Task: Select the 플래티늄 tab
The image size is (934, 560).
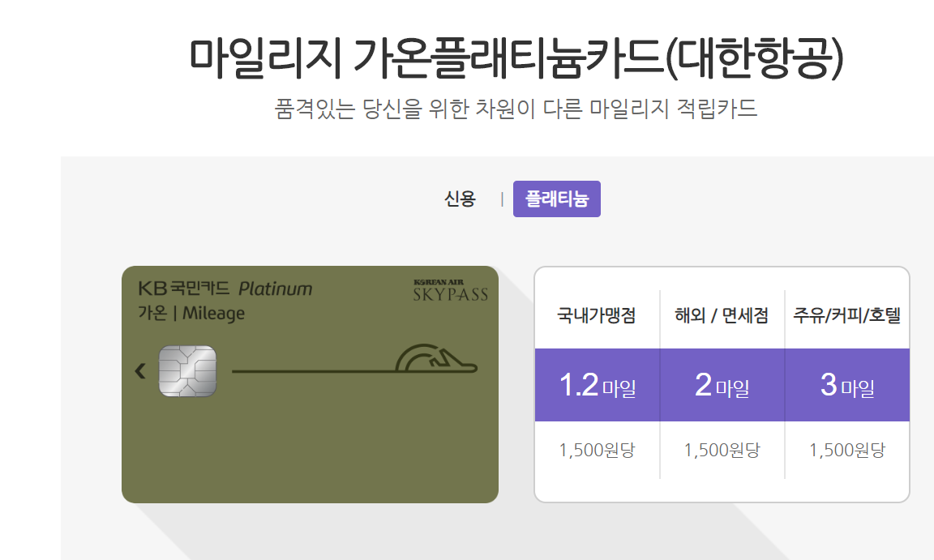Action: tap(557, 199)
